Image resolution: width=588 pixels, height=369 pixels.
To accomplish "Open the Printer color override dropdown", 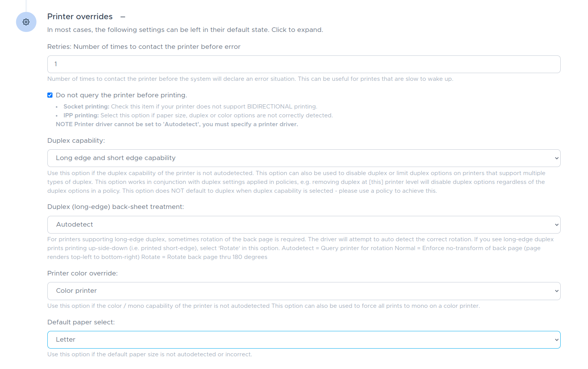I will [304, 291].
